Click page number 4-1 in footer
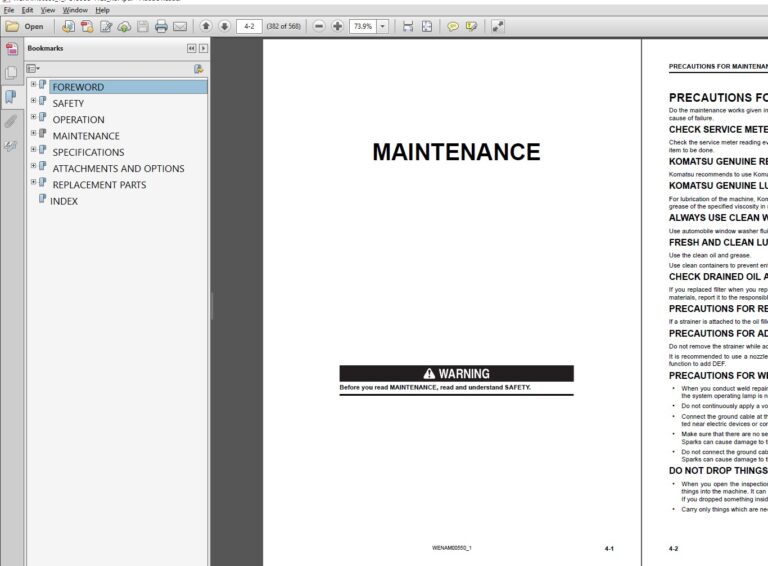The width and height of the screenshot is (768, 566). click(609, 549)
